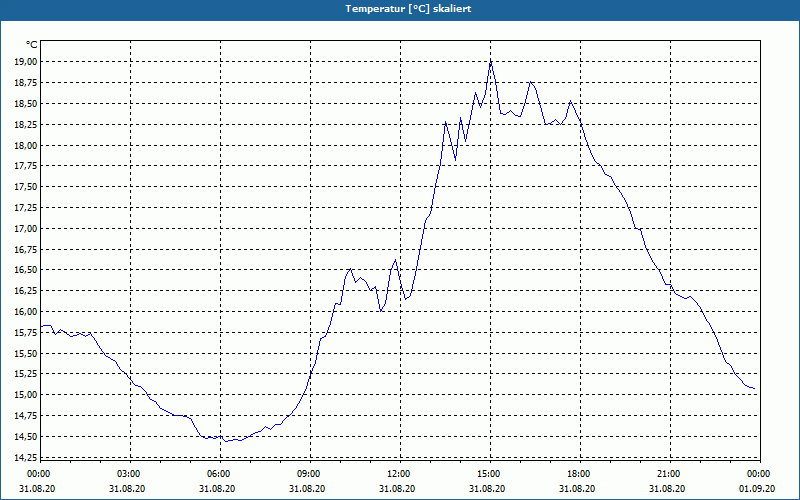
Task: Select the 17,00 y-axis value
Action: coord(28,229)
